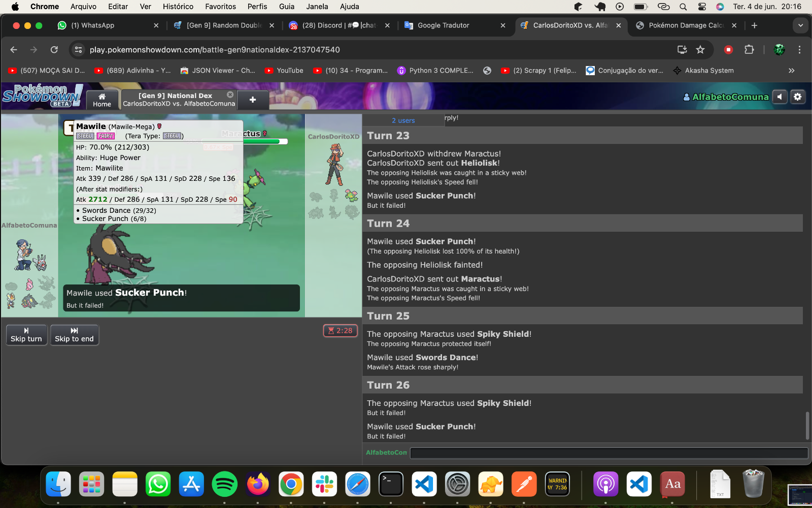
Task: Open new room with plus tab
Action: [x=253, y=100]
